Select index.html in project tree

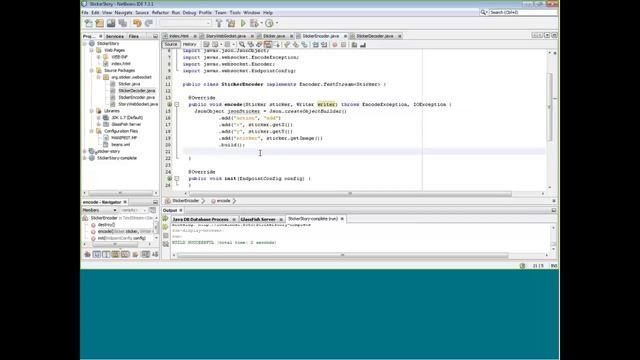point(121,64)
